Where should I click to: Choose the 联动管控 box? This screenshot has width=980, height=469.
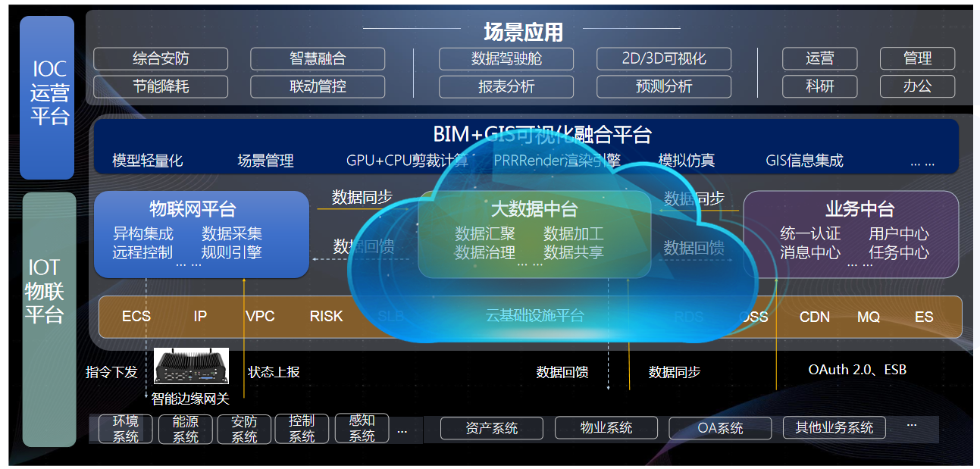(x=318, y=86)
